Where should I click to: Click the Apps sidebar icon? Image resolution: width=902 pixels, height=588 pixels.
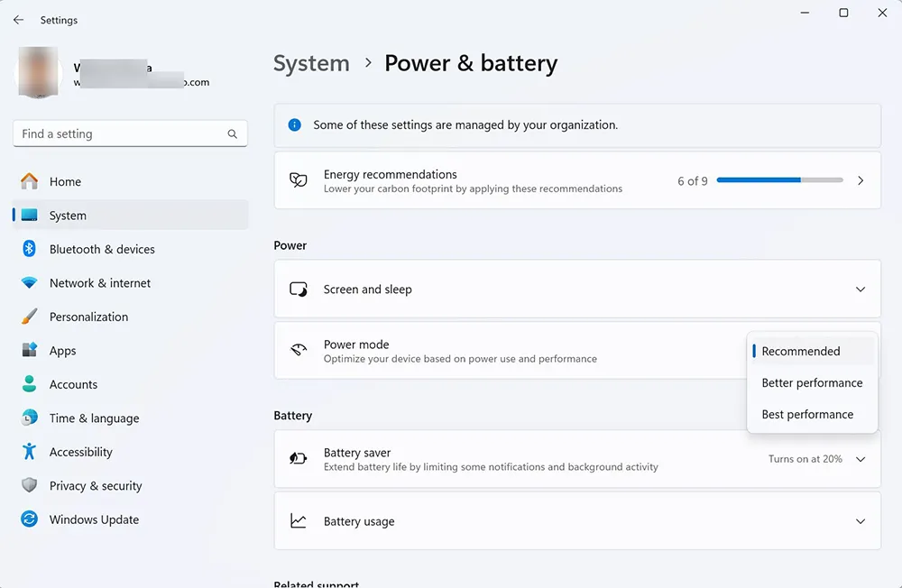coord(28,350)
